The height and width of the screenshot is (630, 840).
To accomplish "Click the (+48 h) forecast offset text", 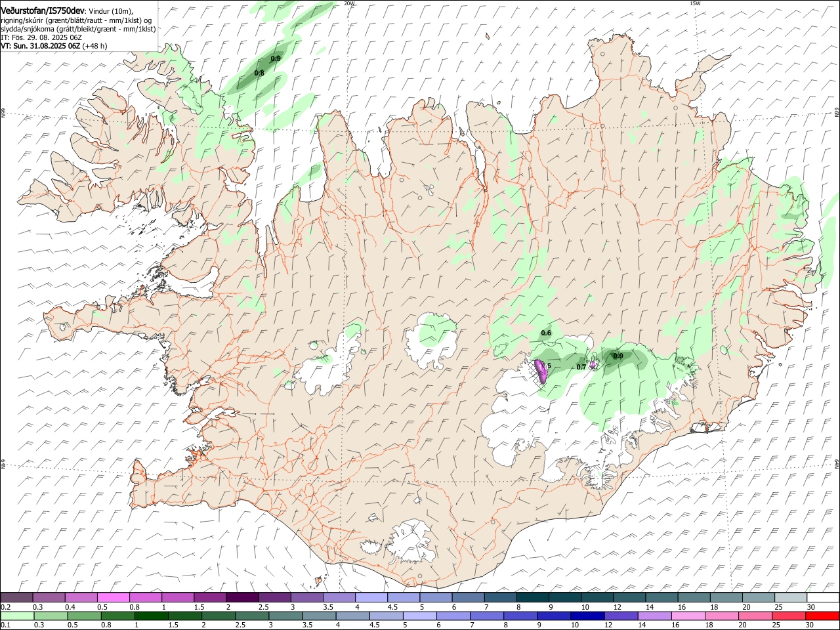I will (x=95, y=46).
